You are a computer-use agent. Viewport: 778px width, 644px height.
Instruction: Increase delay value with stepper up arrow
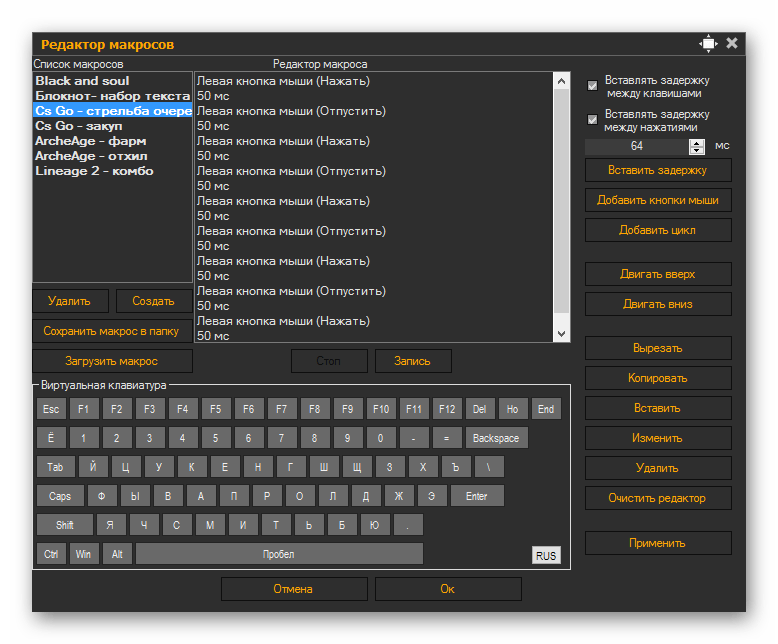(697, 143)
